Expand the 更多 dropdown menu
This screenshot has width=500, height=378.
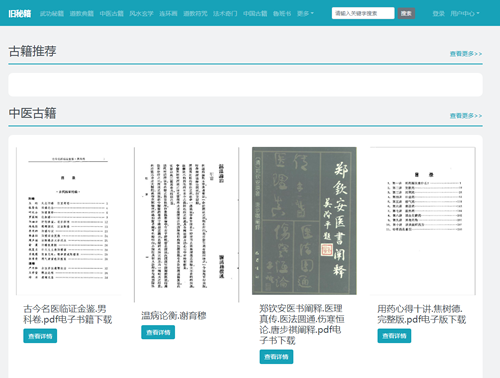pyautogui.click(x=305, y=14)
